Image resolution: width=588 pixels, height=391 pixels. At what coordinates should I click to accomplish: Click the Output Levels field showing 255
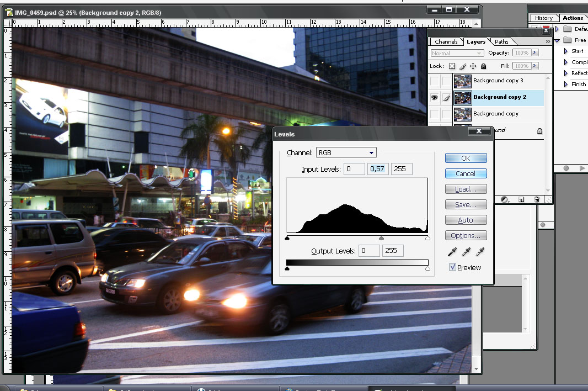[x=393, y=251]
